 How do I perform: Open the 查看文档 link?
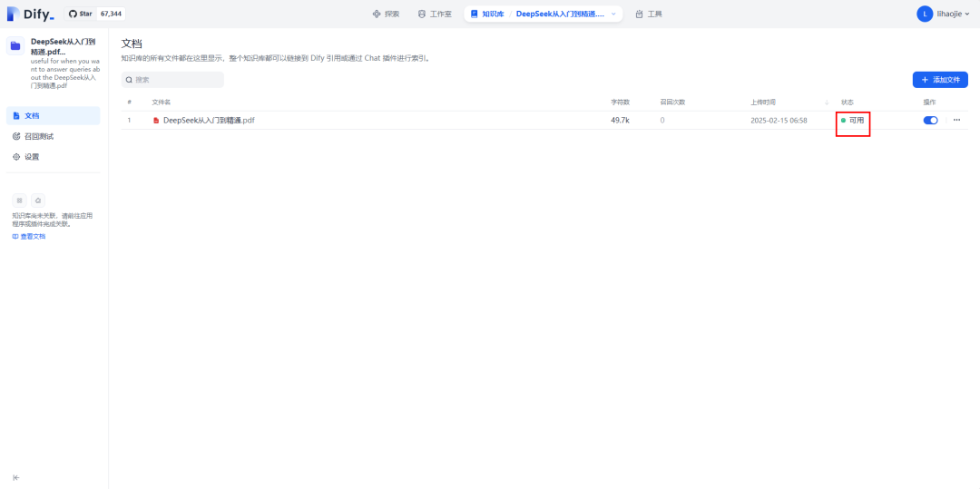coord(29,237)
